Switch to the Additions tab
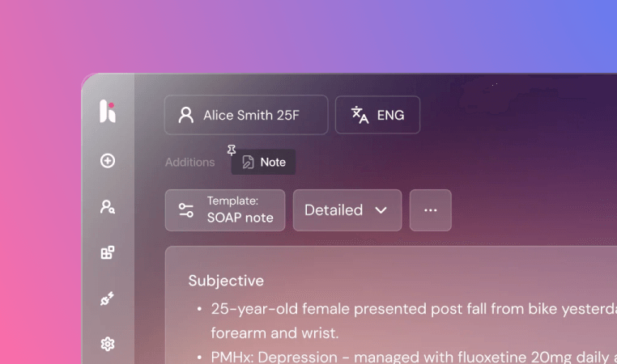The width and height of the screenshot is (617, 364). point(189,162)
